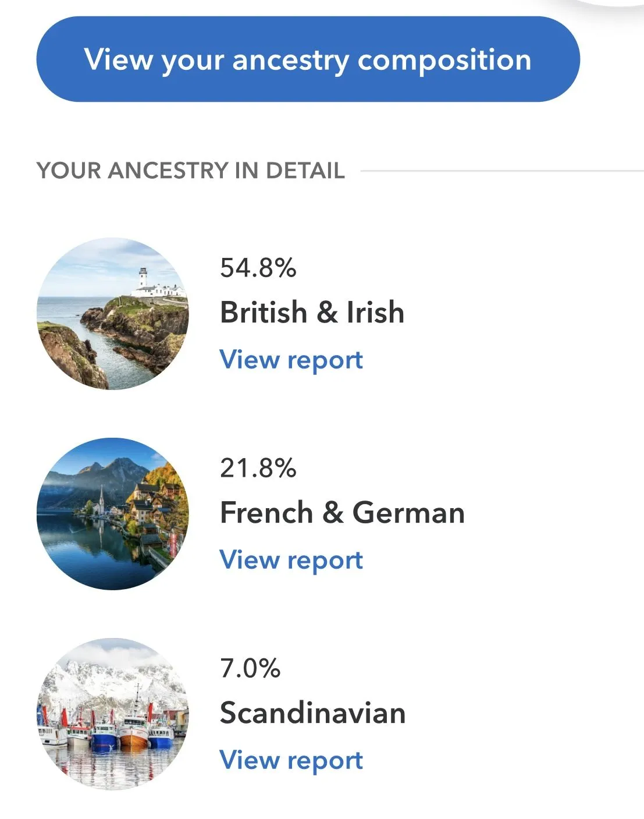Click the white lighthouse in the coastal photo
The image size is (644, 819).
point(143,278)
